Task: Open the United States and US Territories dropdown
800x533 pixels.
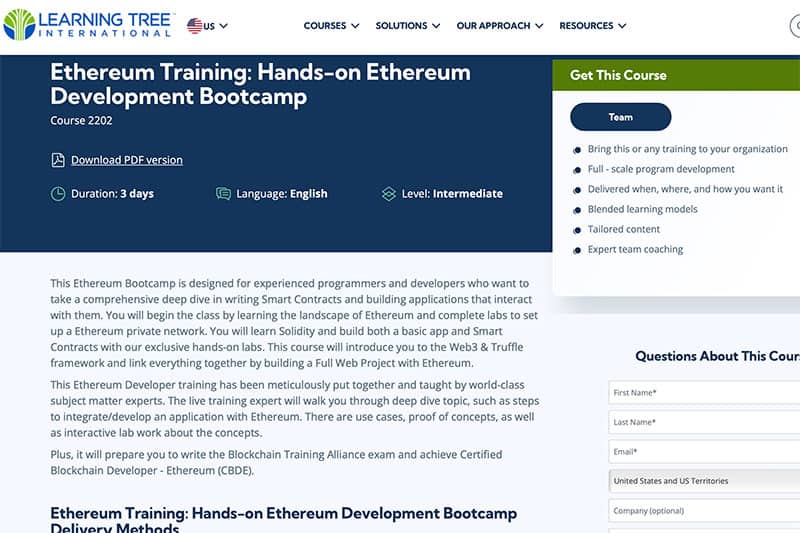Action: [x=704, y=481]
